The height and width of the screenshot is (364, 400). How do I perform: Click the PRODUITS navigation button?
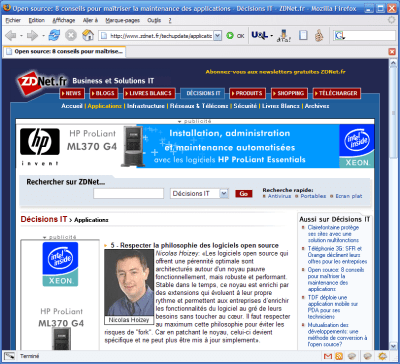248,93
